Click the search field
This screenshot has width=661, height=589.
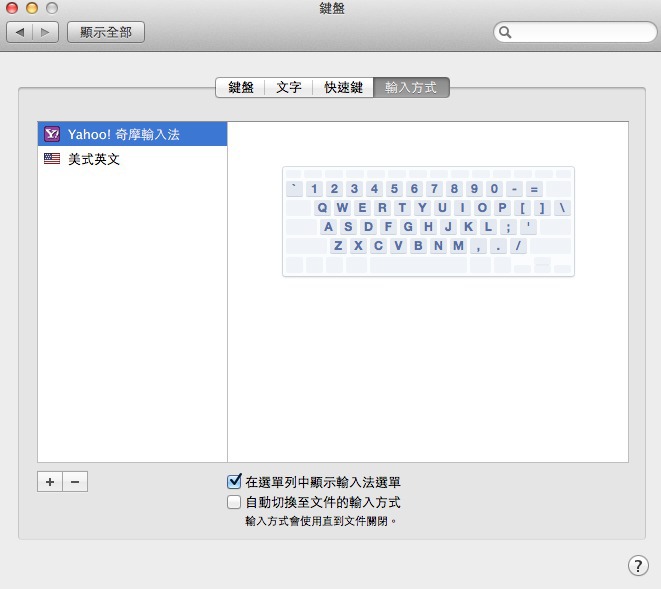pyautogui.click(x=575, y=32)
